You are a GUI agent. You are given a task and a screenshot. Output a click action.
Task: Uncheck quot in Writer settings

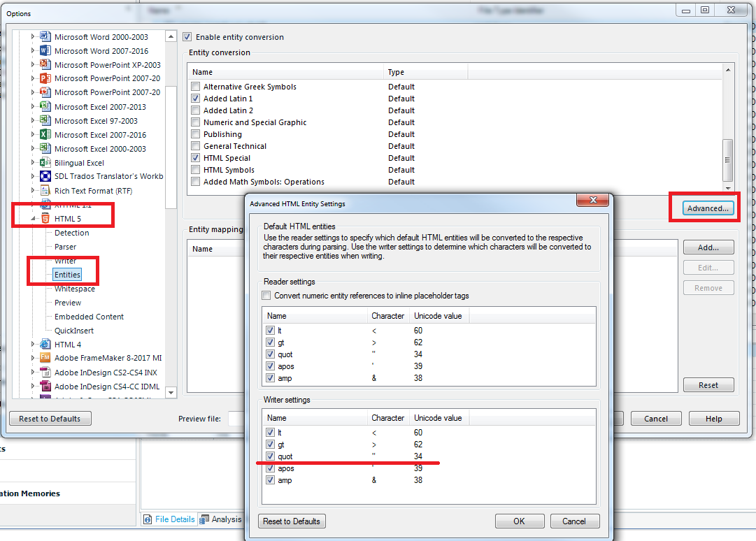point(270,456)
